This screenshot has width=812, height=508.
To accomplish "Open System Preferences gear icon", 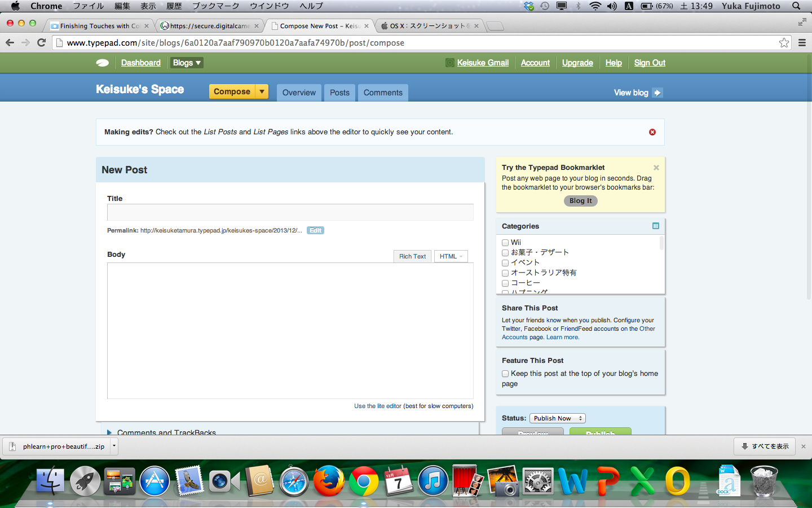I will 538,481.
